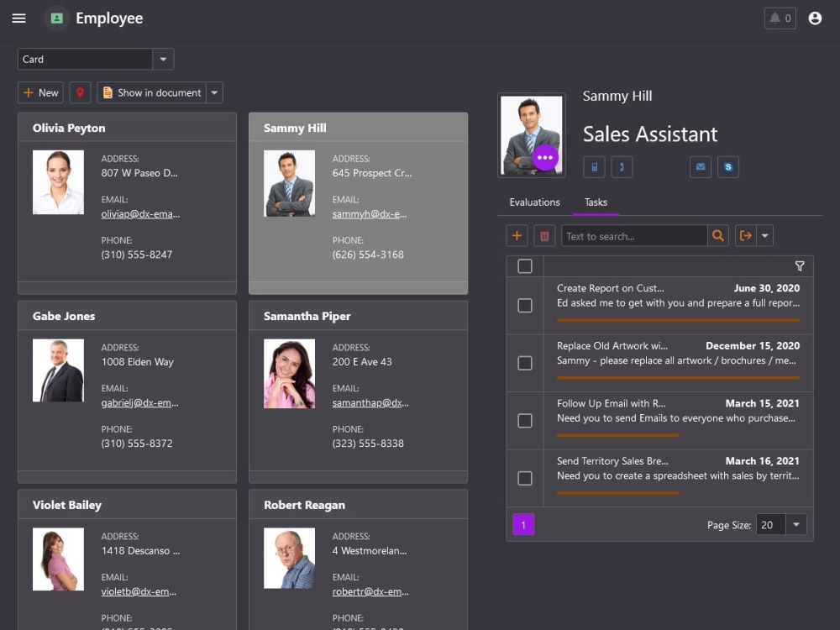Open the Page Size dropdown

796,524
